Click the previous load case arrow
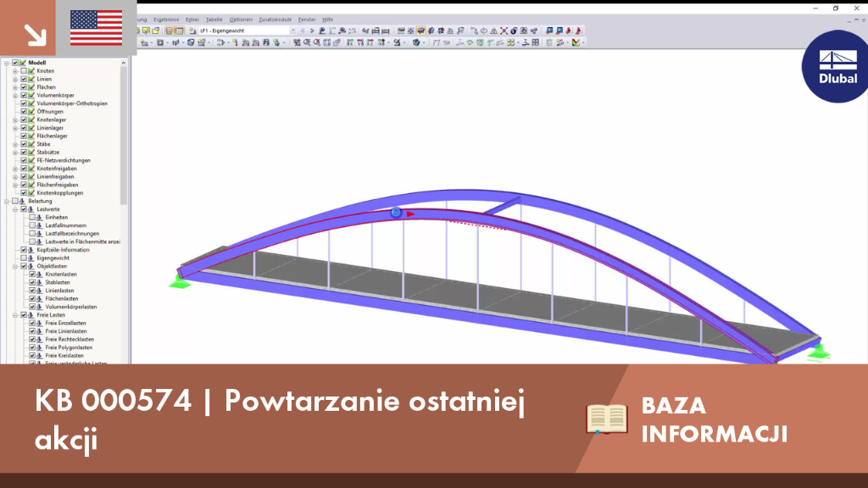 [303, 31]
